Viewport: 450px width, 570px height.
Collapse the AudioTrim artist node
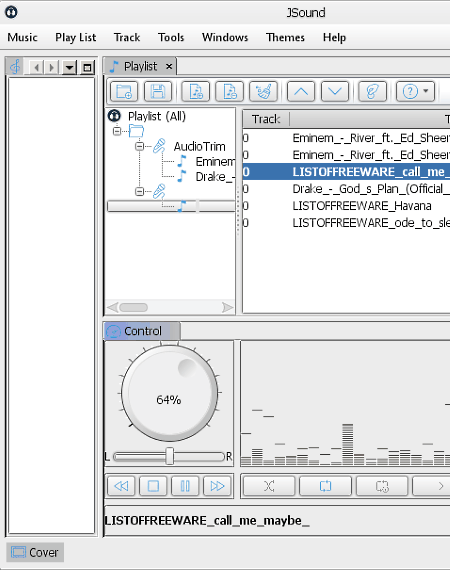click(139, 146)
